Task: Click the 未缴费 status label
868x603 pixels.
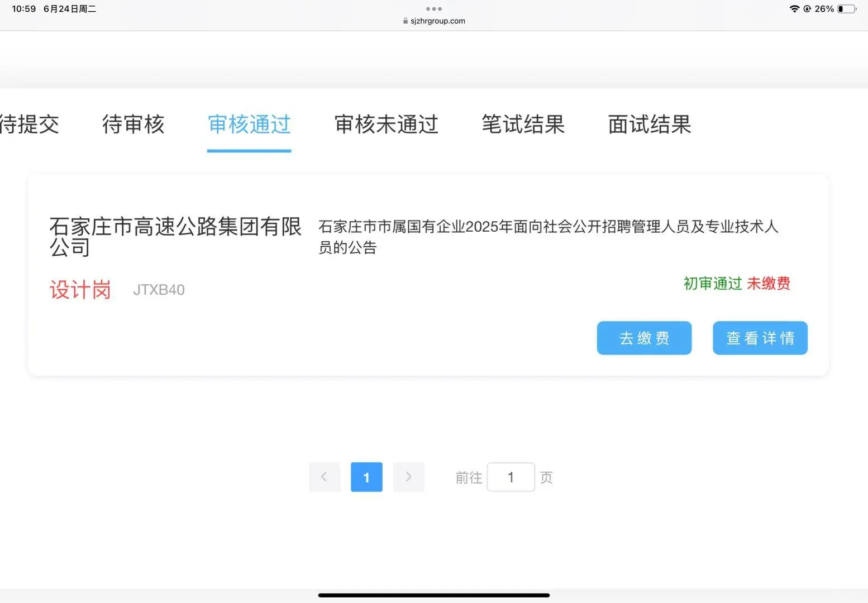Action: coord(769,284)
